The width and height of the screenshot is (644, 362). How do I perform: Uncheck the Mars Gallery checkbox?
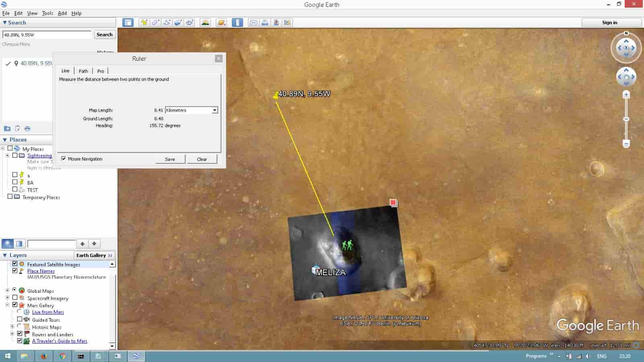(x=15, y=305)
